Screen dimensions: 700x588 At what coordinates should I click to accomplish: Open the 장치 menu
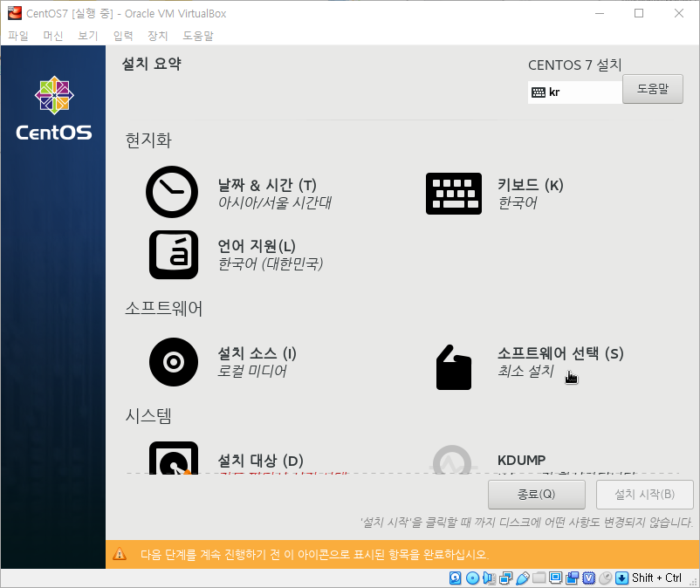click(158, 36)
